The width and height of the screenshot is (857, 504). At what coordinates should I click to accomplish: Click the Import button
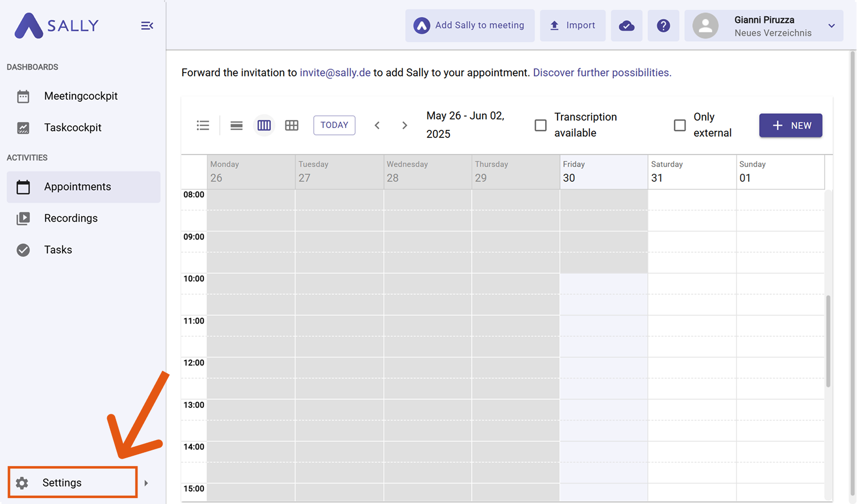point(572,25)
